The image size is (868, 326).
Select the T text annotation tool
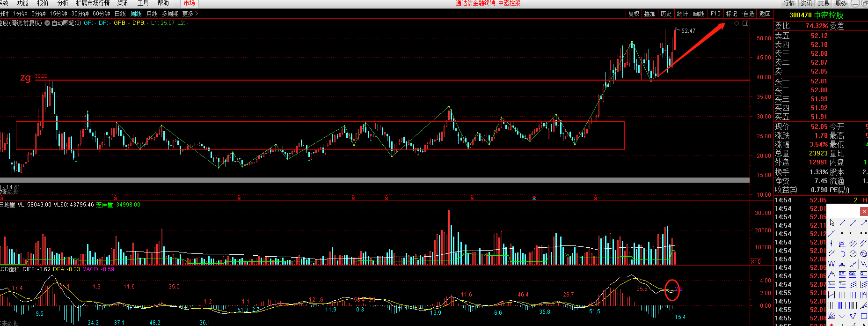(x=842, y=284)
